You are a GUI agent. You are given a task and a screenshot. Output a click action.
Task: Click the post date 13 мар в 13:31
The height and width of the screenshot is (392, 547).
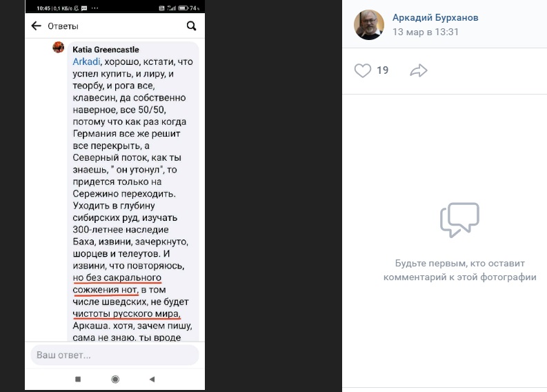pos(425,32)
